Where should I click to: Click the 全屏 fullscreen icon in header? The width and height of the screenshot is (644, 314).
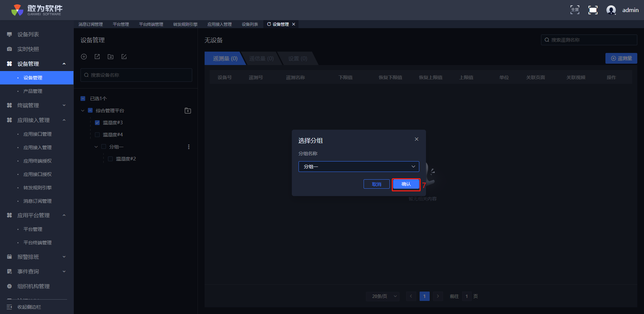[575, 10]
